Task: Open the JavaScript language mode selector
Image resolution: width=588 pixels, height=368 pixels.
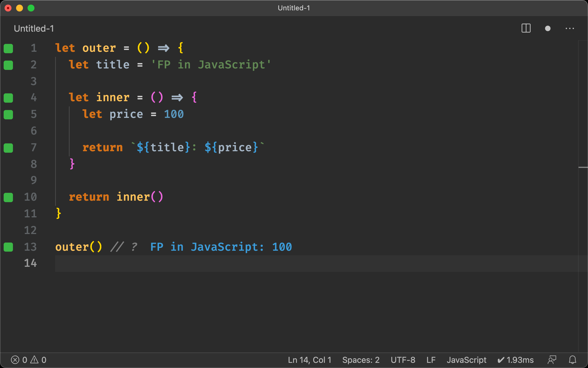Action: tap(466, 360)
